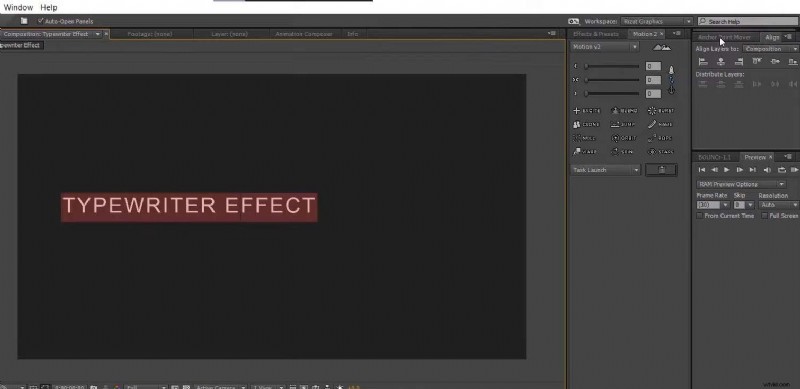Align layers to left edge
Viewport: 800px width, 389px height.
point(703,62)
